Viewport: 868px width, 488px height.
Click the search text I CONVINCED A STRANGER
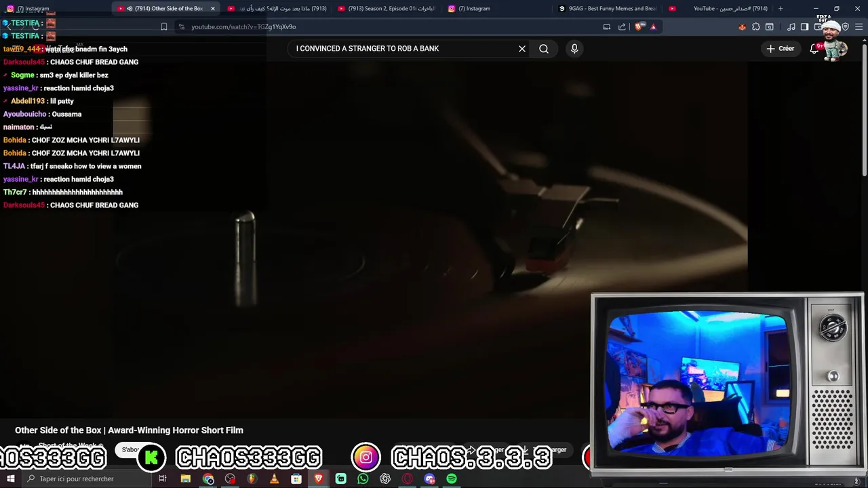pos(368,49)
